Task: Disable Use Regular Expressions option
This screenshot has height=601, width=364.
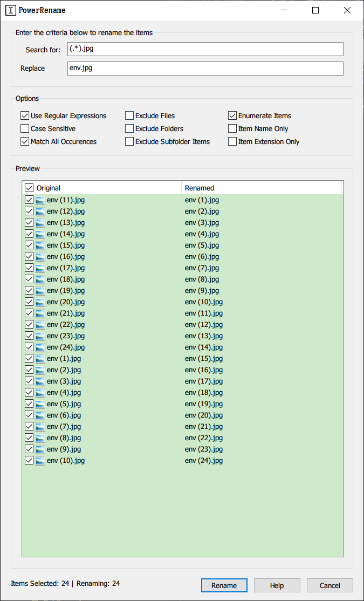Action: [25, 116]
